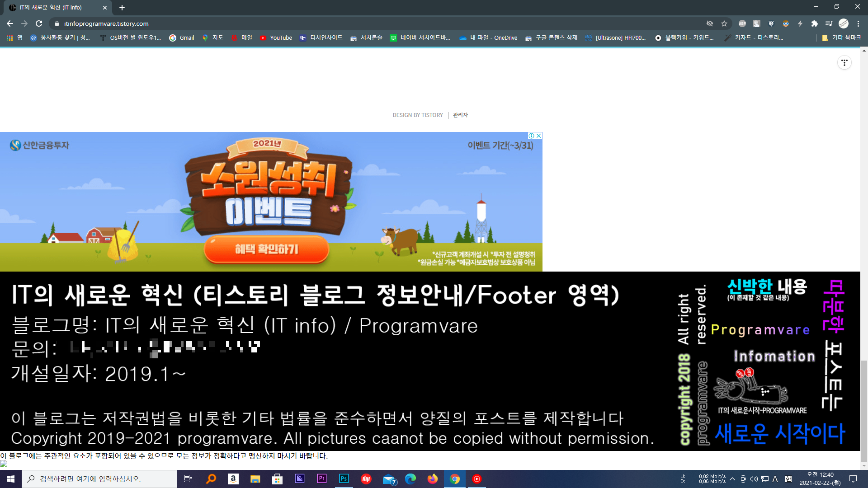Toggle Korean IME input mode indicator
This screenshot has height=488, width=868.
coord(788,479)
